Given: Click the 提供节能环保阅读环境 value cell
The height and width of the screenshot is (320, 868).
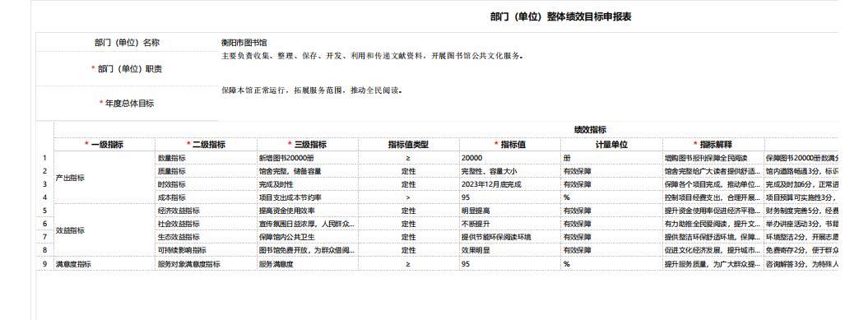Looking at the screenshot, I should click(x=510, y=238).
